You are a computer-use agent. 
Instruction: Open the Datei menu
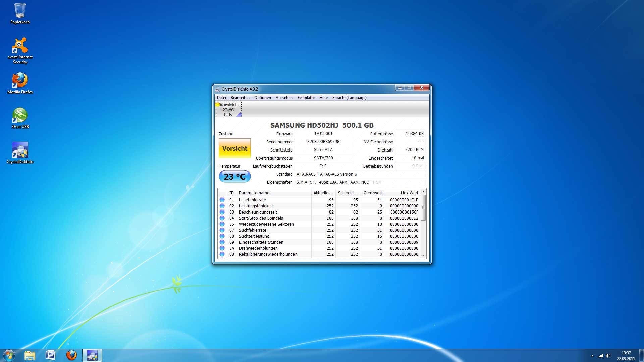point(221,98)
